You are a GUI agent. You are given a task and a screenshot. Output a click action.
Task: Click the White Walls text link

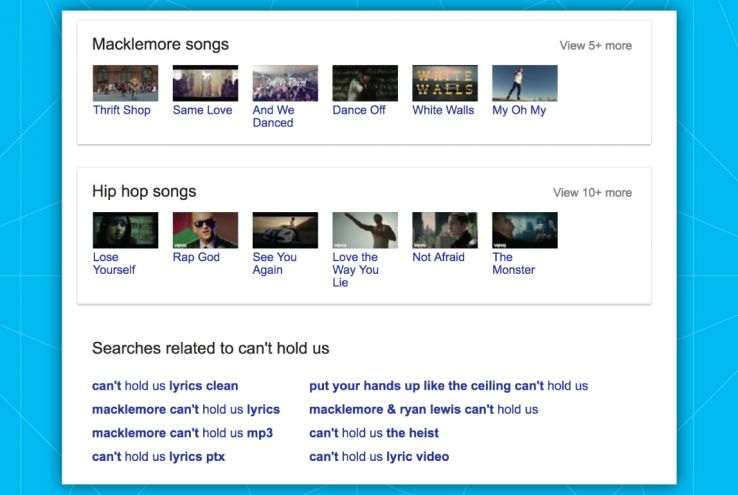pos(443,110)
